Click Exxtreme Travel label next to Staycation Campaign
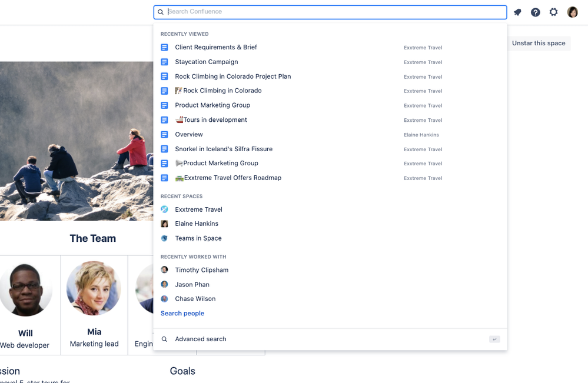 click(423, 62)
